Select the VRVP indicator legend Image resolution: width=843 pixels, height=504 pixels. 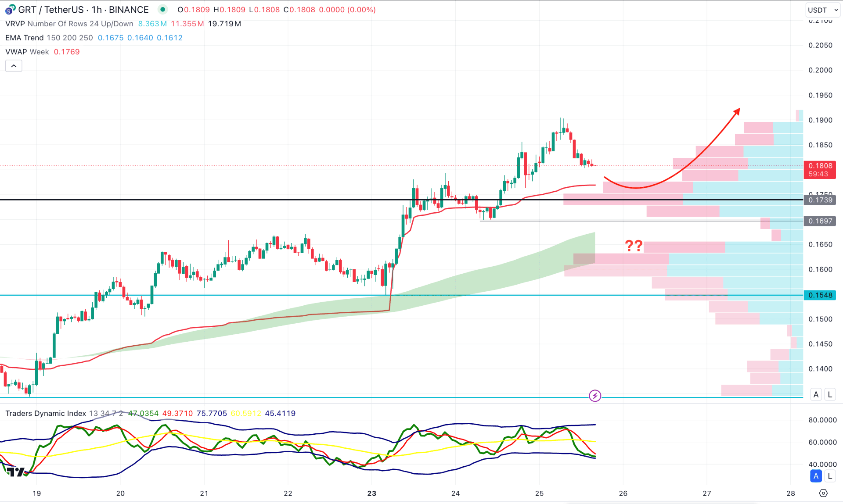(69, 24)
